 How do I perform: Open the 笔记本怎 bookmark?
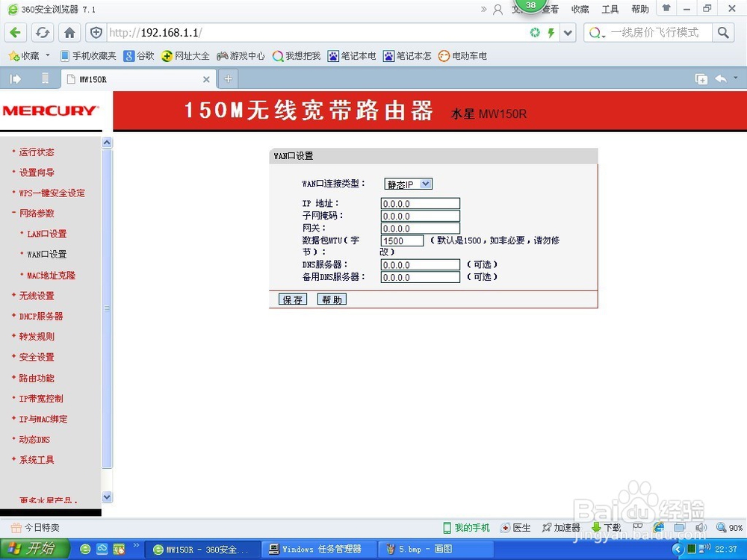coord(407,56)
